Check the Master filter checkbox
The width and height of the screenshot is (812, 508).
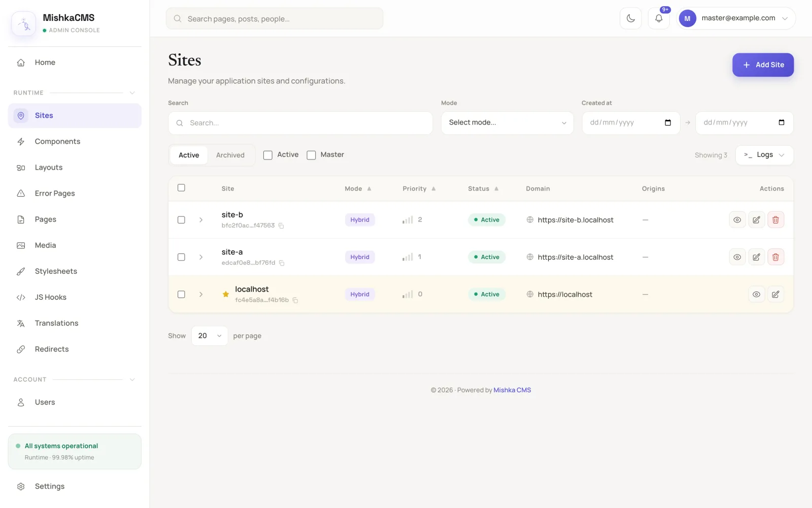(311, 155)
